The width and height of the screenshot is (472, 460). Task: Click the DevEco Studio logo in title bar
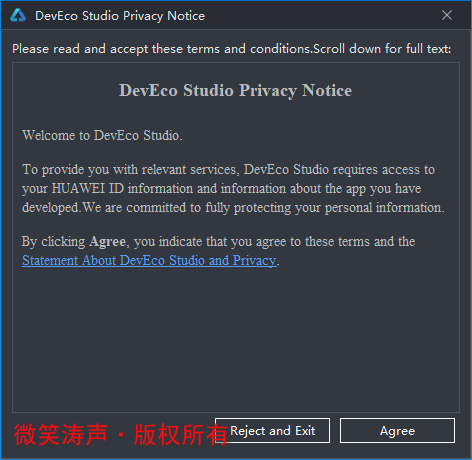pos(18,15)
